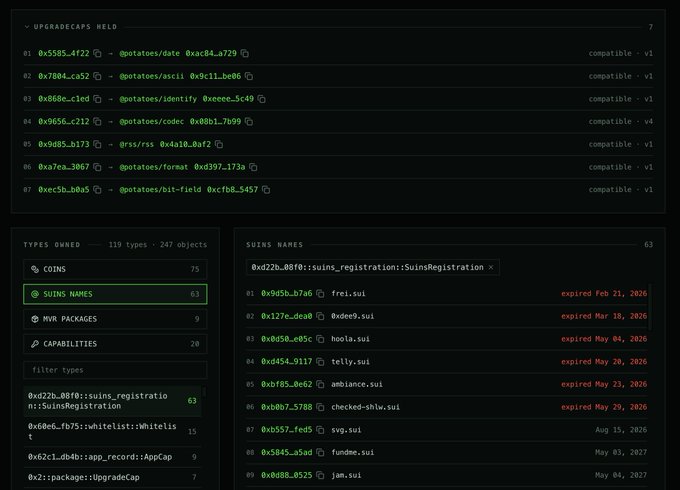This screenshot has width=680, height=490.
Task: Copy object ID next to 0xdee9.sui
Action: [x=320, y=316]
